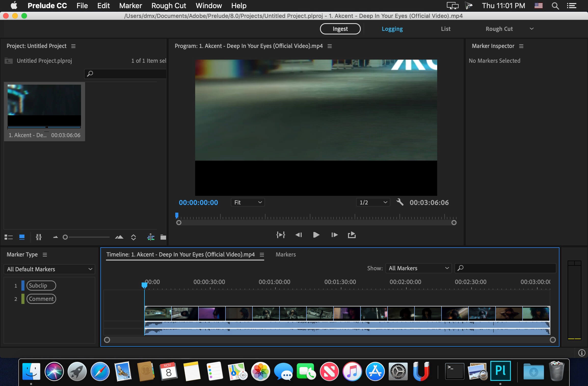The width and height of the screenshot is (588, 386).
Task: Step back one frame
Action: 299,235
